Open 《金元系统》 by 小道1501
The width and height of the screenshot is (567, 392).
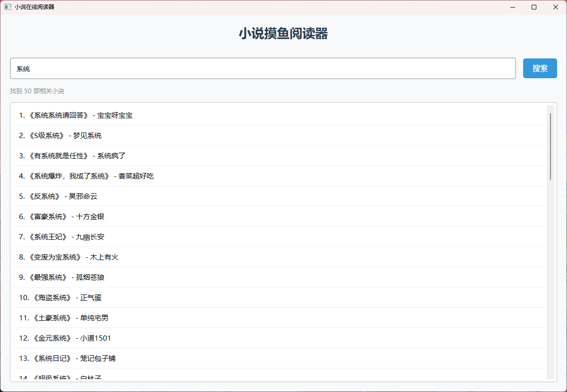[65, 338]
